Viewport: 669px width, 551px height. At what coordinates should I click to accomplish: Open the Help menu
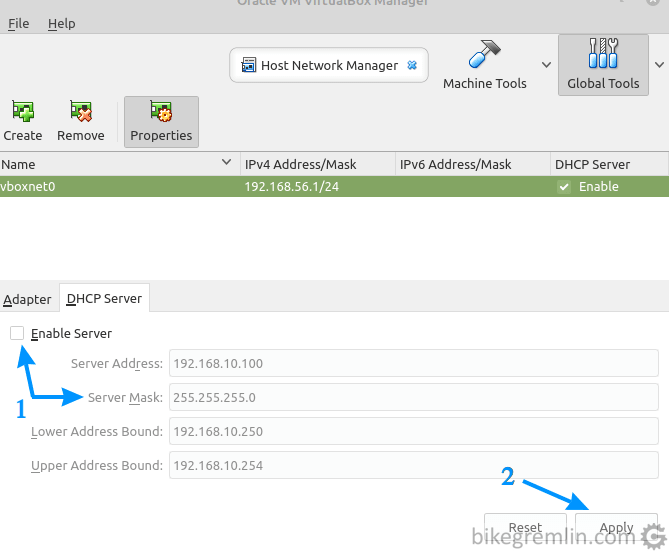click(x=61, y=23)
